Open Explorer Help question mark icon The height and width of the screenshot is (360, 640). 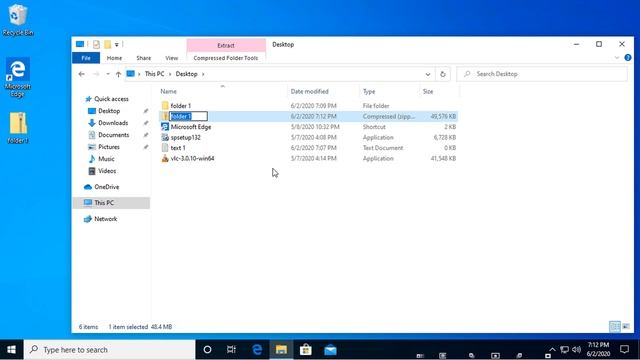pos(628,58)
